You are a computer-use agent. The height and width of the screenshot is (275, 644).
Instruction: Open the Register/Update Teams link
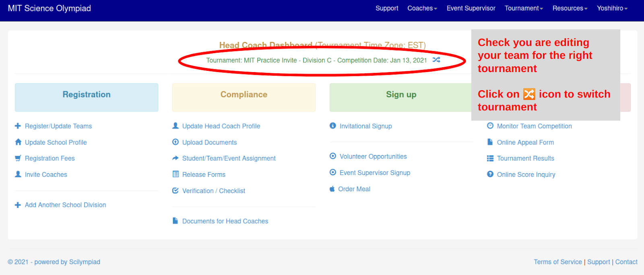[58, 126]
